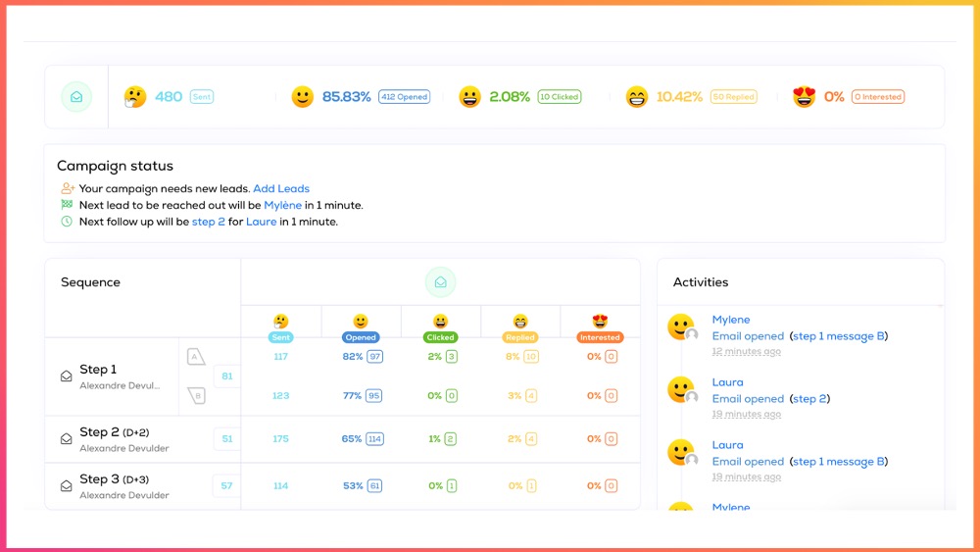Viewport: 980px width, 552px height.
Task: Click the add-person icon beside campaign needs leads
Action: tap(68, 188)
